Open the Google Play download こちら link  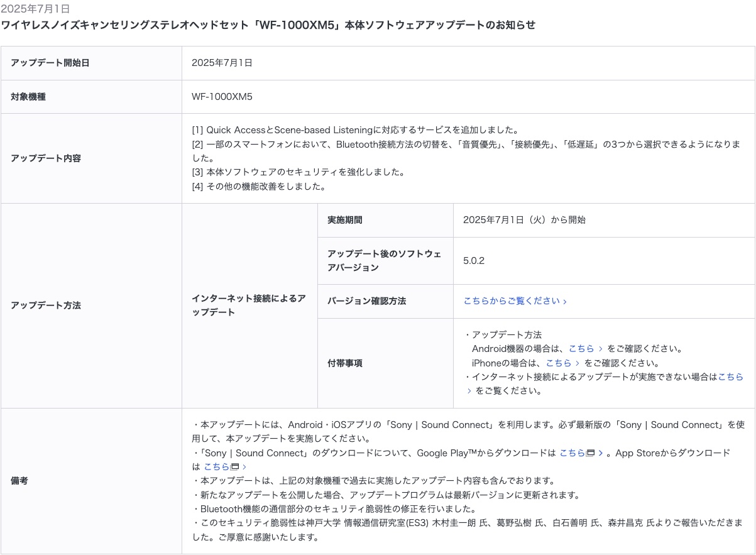pos(581,453)
